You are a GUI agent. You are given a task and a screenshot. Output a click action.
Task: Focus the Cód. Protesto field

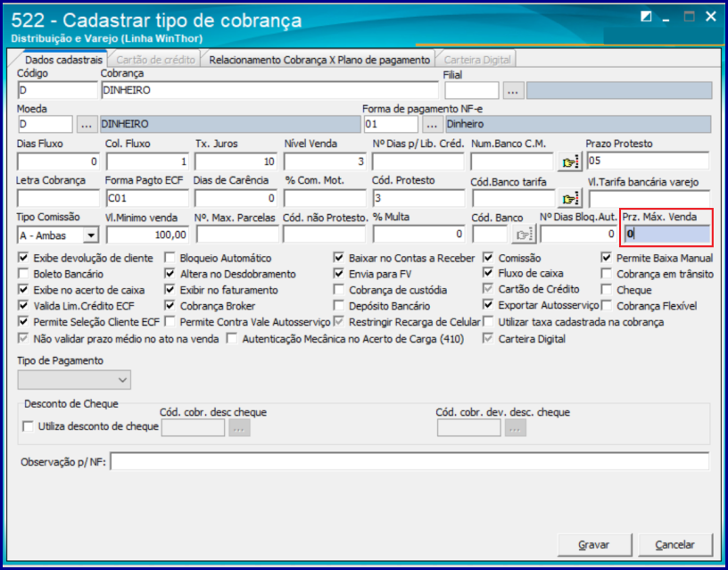coord(418,198)
